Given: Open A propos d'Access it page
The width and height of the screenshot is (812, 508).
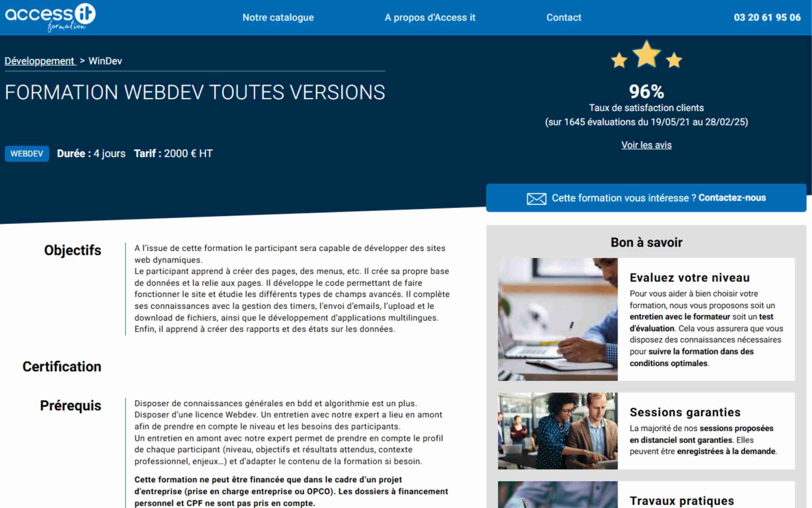Looking at the screenshot, I should tap(430, 17).
